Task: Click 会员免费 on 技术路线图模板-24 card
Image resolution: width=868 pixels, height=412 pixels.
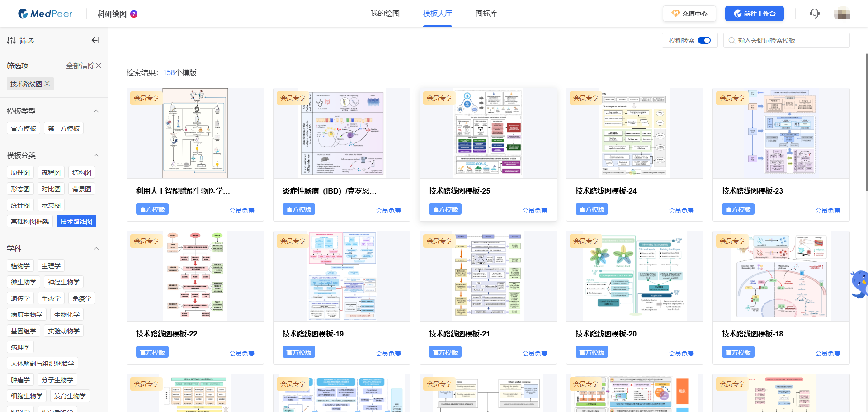Action: [681, 211]
